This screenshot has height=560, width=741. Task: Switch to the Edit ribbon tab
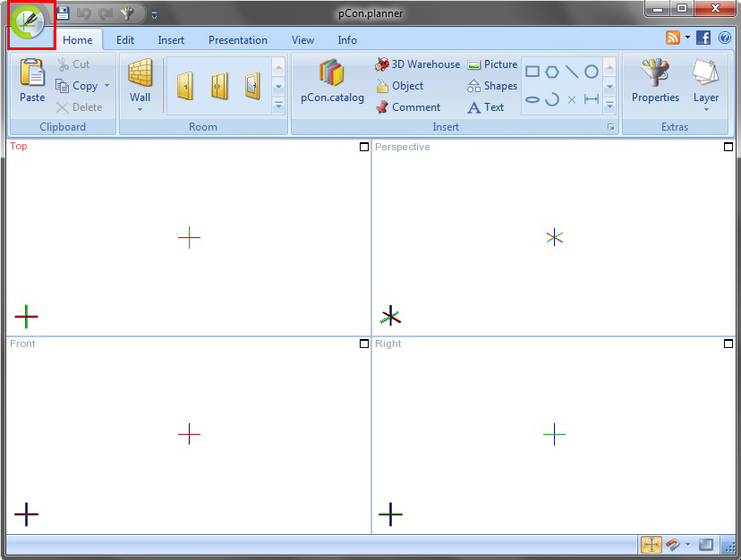[125, 40]
